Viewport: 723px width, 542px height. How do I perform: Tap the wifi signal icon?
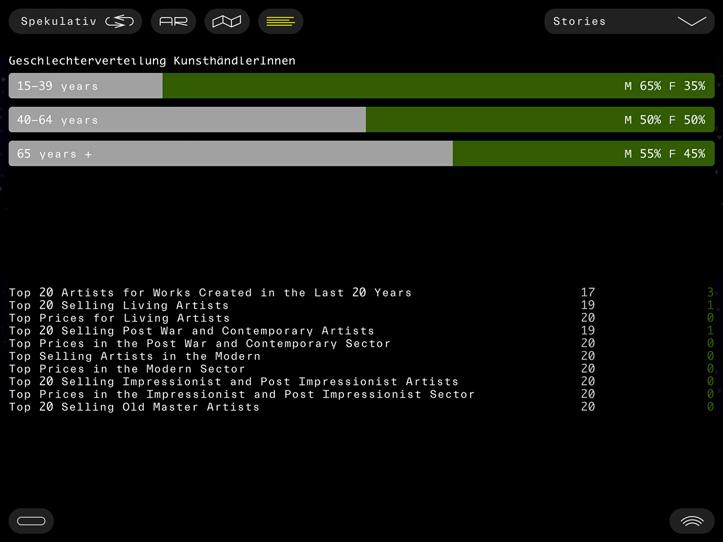point(692,521)
